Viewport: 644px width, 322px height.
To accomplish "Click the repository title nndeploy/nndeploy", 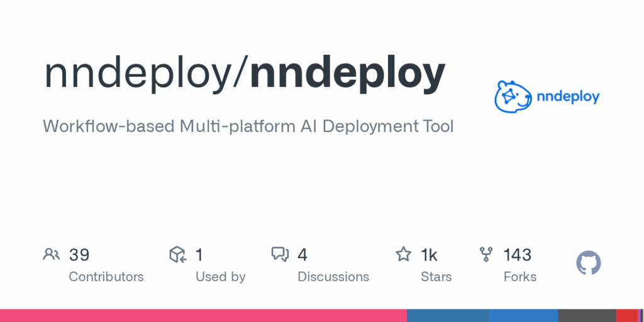I will coord(245,74).
